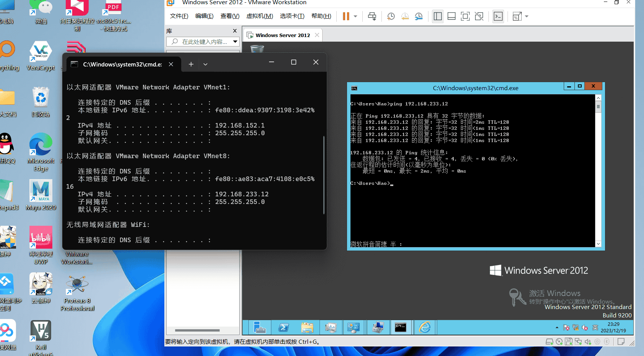Enter full screen mode in VMware
This screenshot has height=356, width=644.
tap(465, 16)
